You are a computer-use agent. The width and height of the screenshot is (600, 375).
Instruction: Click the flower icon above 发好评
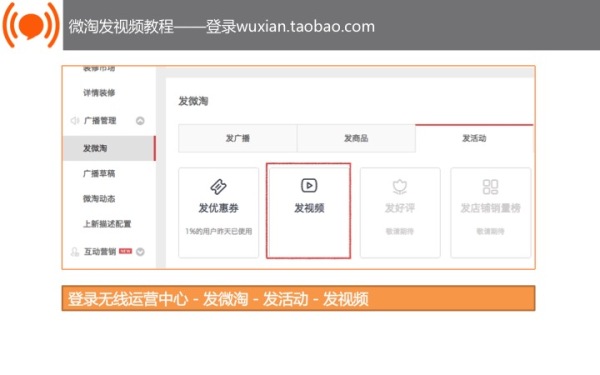pyautogui.click(x=400, y=187)
